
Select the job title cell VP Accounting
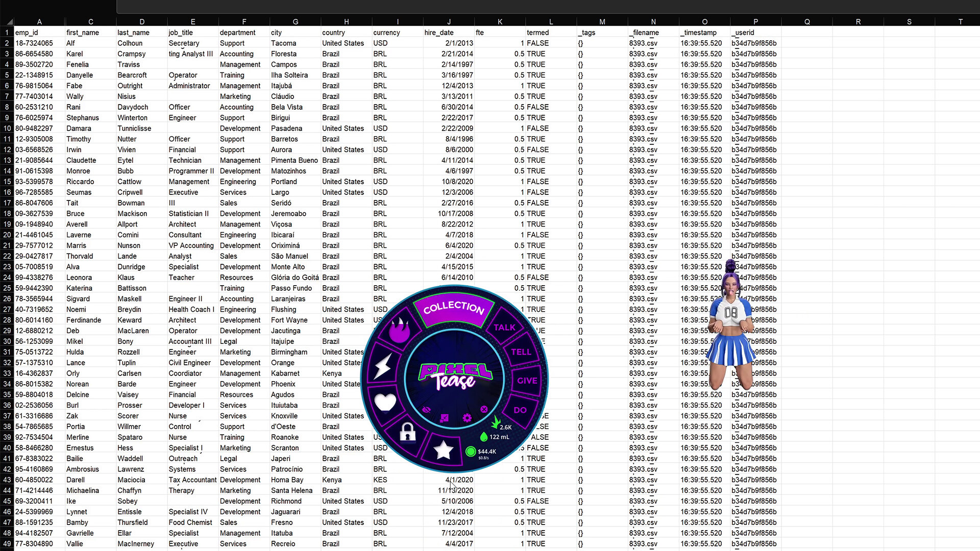tap(193, 245)
